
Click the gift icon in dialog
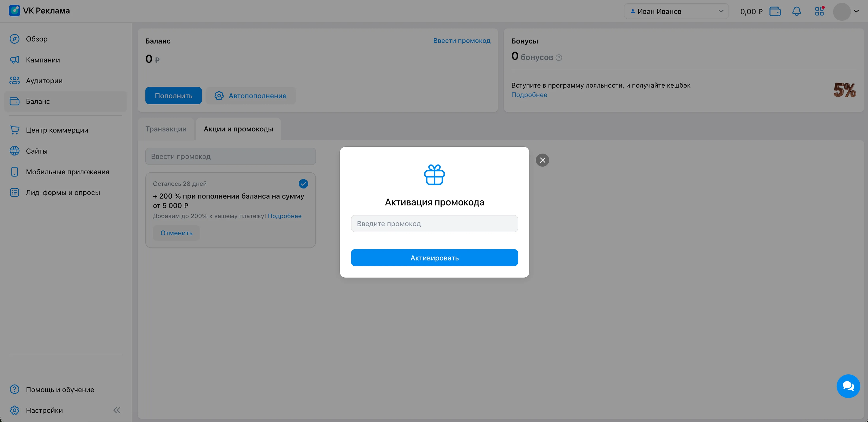[434, 174]
